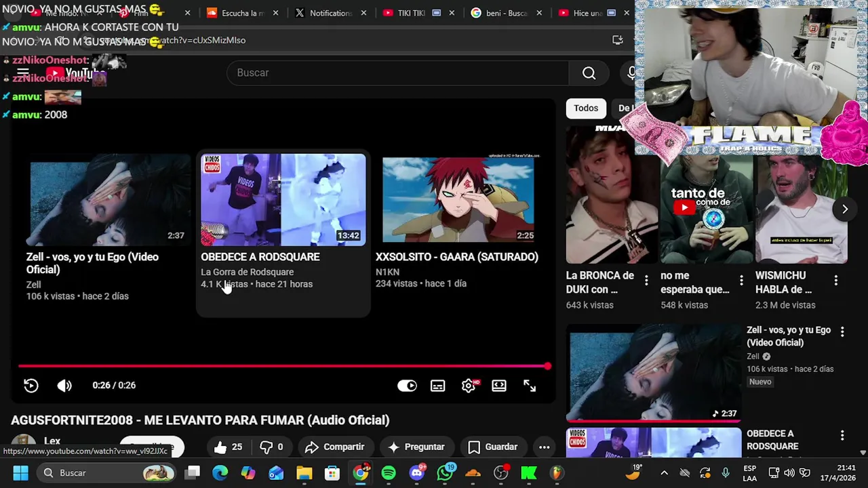
Task: Switch to the SoundCloud 'Escucha la' tab
Action: (243, 13)
